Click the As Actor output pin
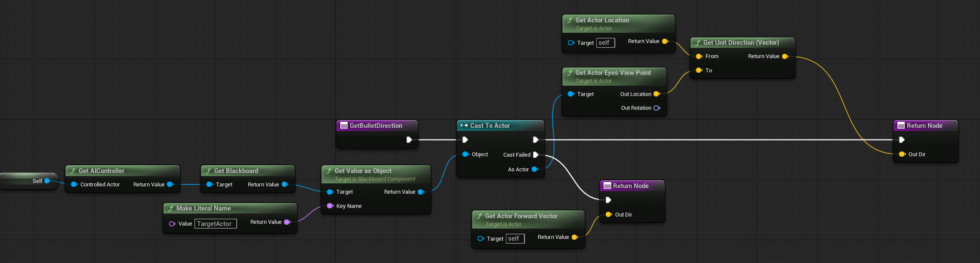Screen dimensions: 980x263 [534, 170]
